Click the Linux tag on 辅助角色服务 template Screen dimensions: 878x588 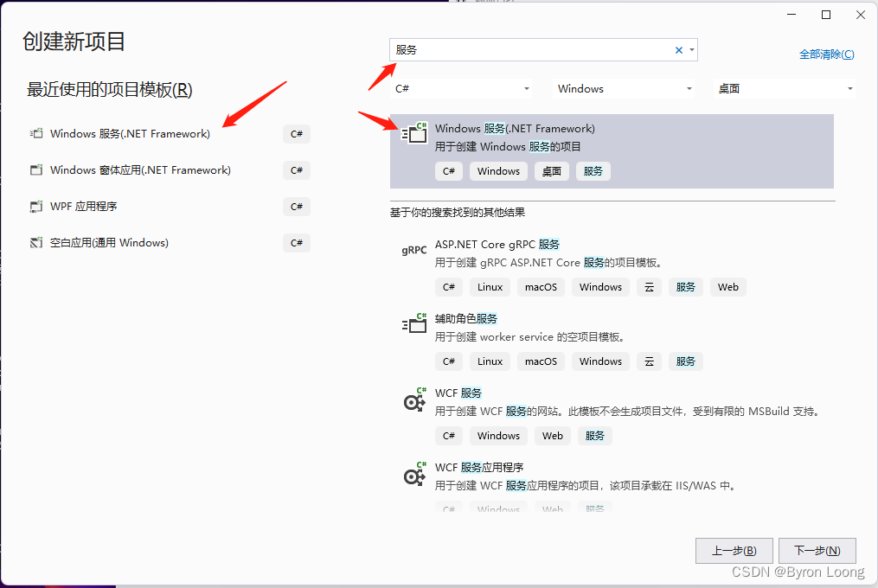tap(490, 361)
